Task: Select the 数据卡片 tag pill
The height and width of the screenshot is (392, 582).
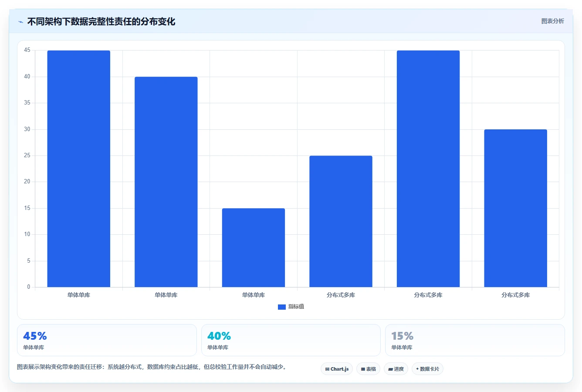Action: [x=427, y=369]
